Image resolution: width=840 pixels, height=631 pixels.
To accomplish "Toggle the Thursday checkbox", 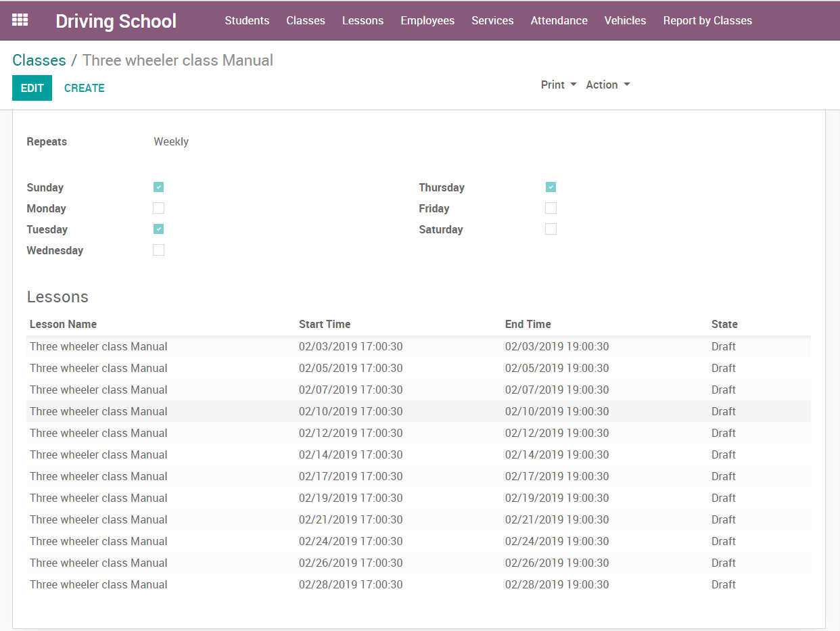I will (551, 187).
